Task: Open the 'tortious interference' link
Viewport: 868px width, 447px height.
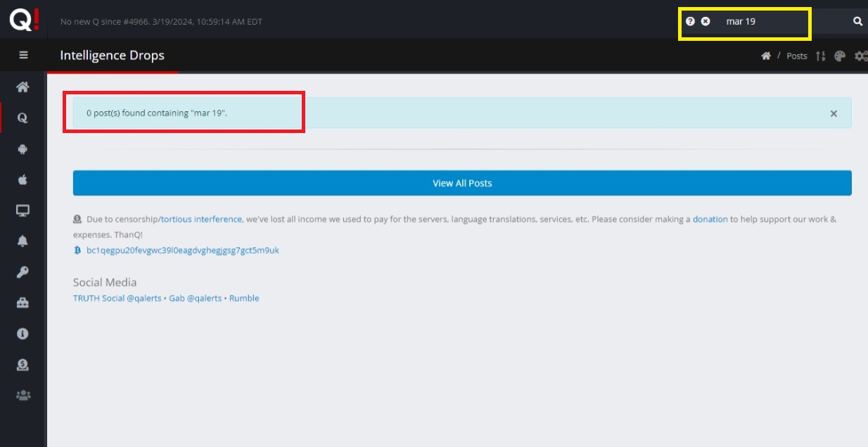Action: click(201, 219)
